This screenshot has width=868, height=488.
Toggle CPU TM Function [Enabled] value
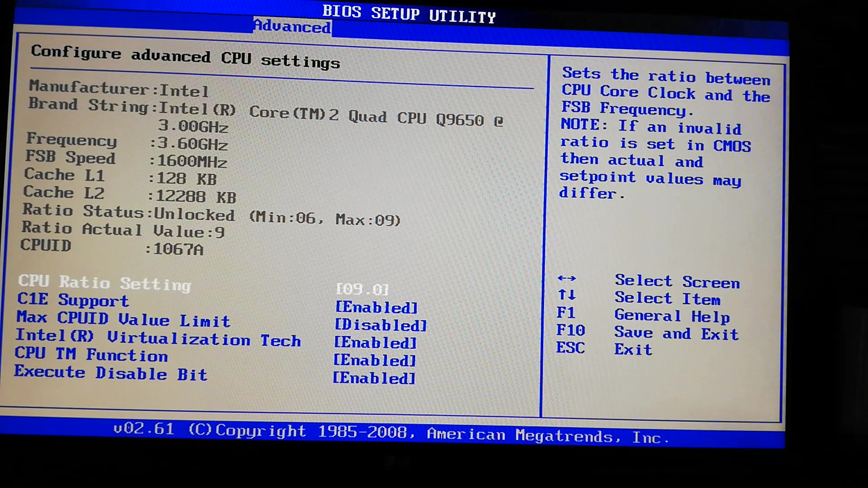(374, 361)
